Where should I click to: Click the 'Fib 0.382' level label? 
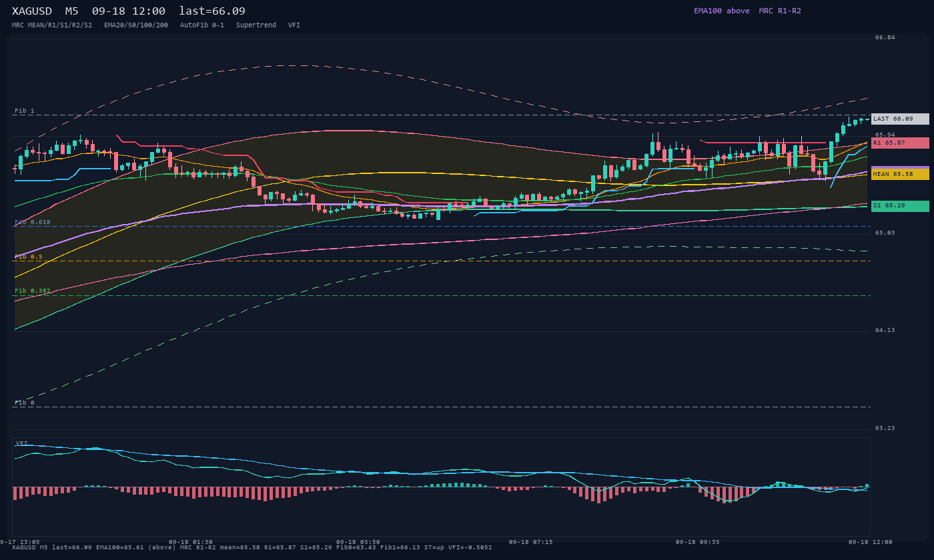click(x=33, y=291)
